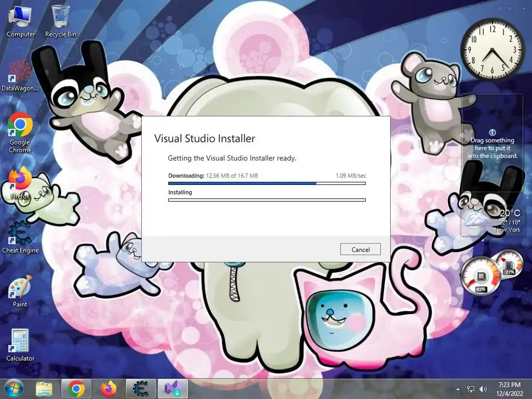Select the DataWagon desktop shortcut
Image resolution: width=532 pixels, height=399 pixels.
[x=20, y=76]
